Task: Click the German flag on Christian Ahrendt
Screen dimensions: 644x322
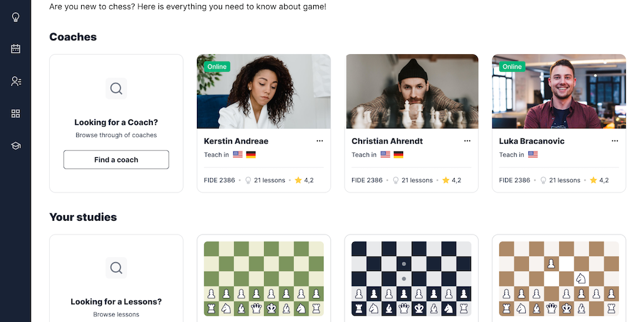Action: click(x=398, y=155)
